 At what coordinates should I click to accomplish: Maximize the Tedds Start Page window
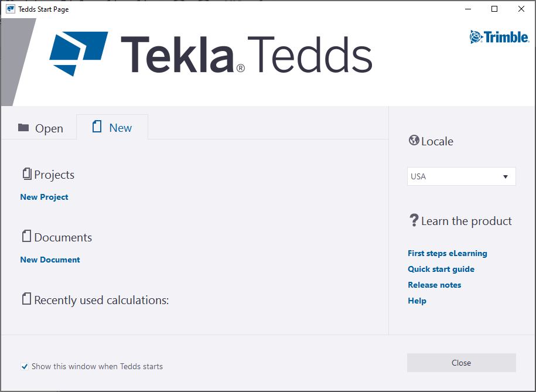(494, 9)
